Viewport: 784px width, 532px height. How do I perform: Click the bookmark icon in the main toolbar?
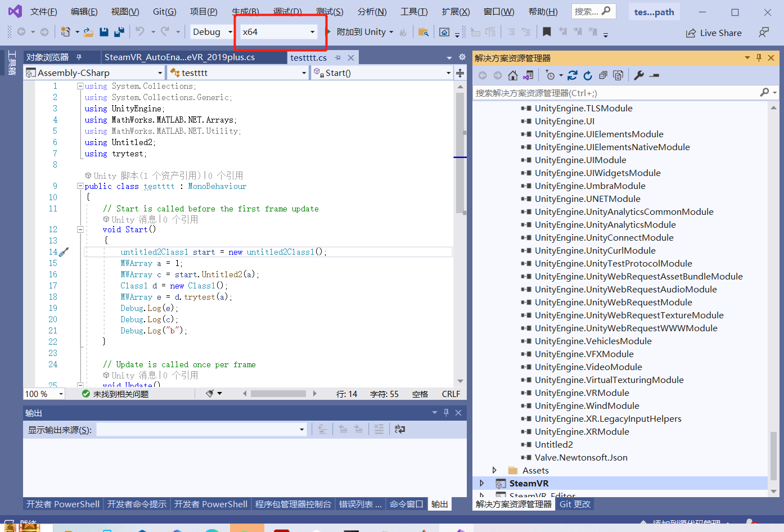point(547,32)
